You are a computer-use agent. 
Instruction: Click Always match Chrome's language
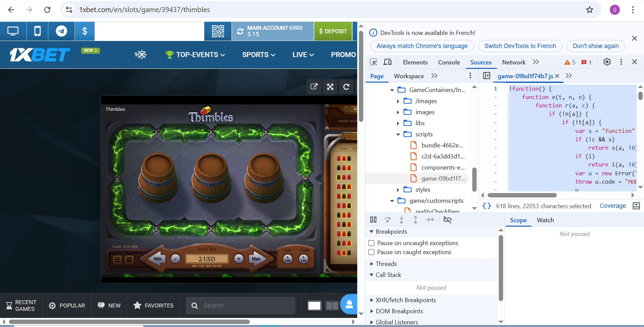[x=422, y=46]
